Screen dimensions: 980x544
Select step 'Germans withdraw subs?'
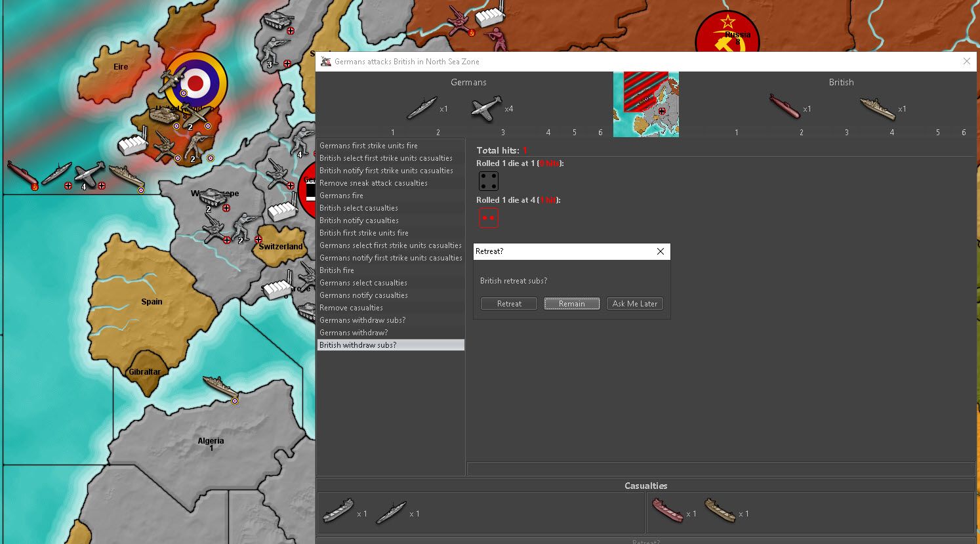click(x=391, y=320)
